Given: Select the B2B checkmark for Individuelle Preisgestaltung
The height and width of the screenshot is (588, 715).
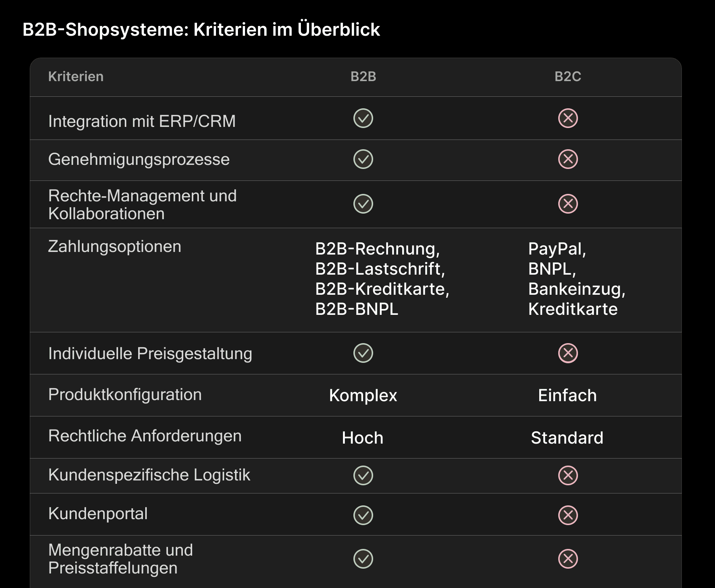Looking at the screenshot, I should coord(363,353).
